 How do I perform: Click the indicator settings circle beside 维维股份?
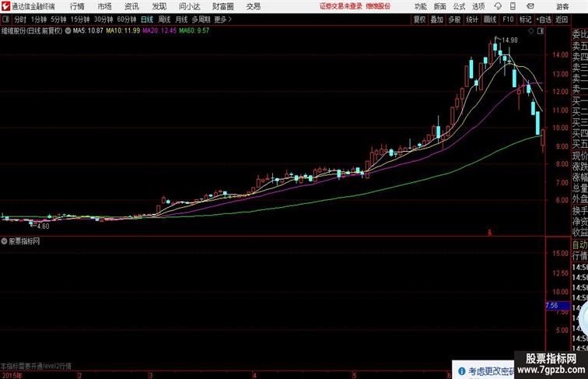(68, 31)
